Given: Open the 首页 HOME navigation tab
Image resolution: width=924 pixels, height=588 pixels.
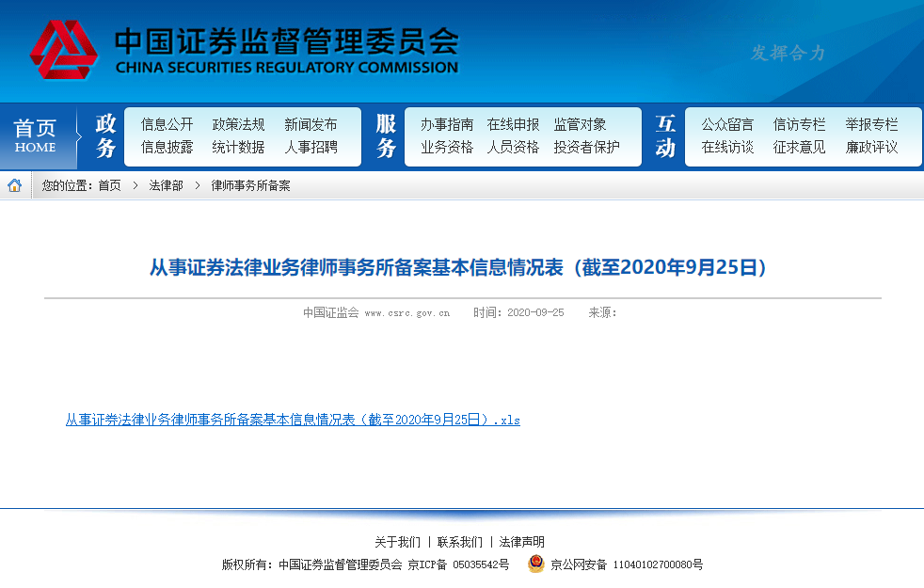Looking at the screenshot, I should [x=36, y=136].
